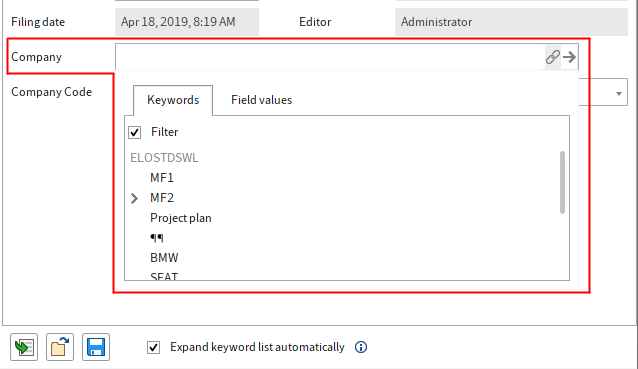Viewport: 638px width, 369px height.
Task: Click the ELOSTDSWL list heading
Action: tap(164, 158)
